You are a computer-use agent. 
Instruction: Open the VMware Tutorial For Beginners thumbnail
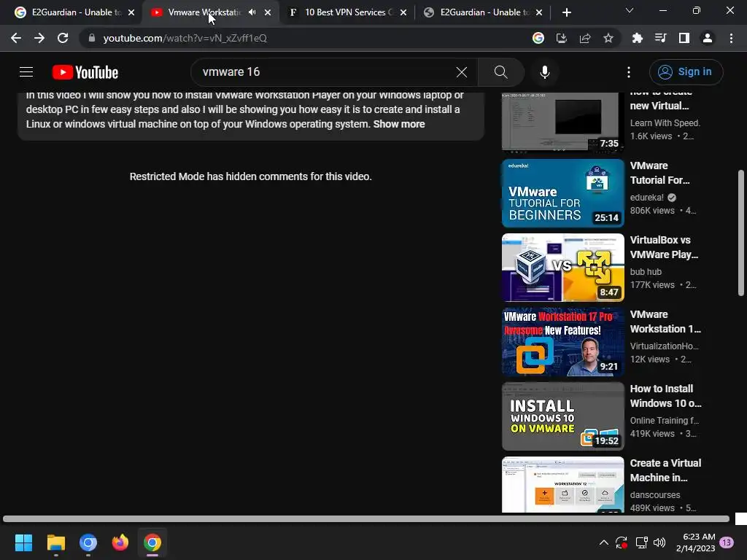click(x=562, y=192)
